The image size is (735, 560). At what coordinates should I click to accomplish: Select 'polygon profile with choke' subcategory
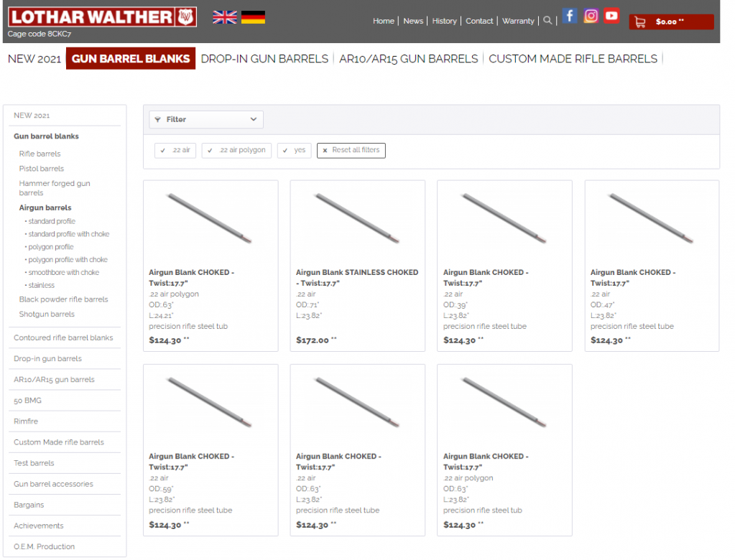(x=68, y=259)
